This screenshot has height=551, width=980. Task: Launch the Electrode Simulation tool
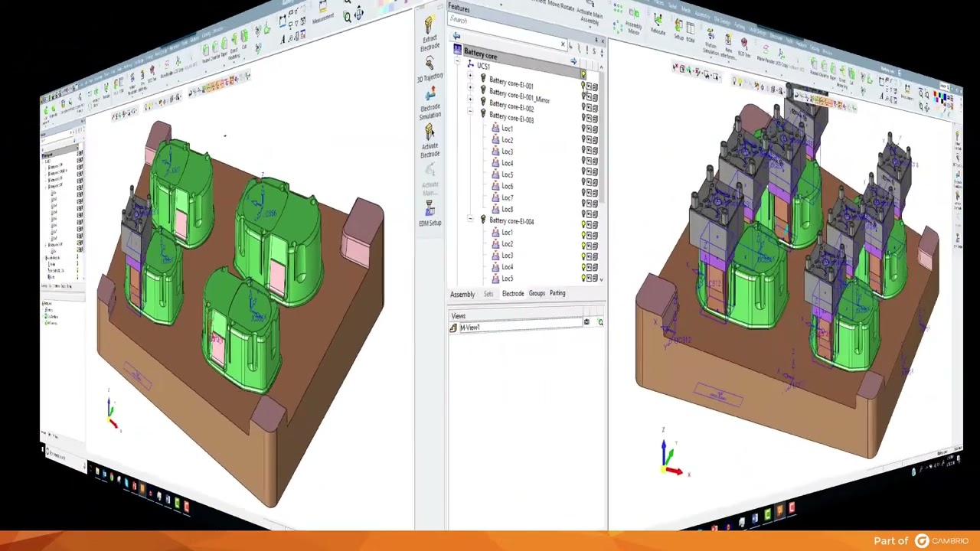coord(430,94)
